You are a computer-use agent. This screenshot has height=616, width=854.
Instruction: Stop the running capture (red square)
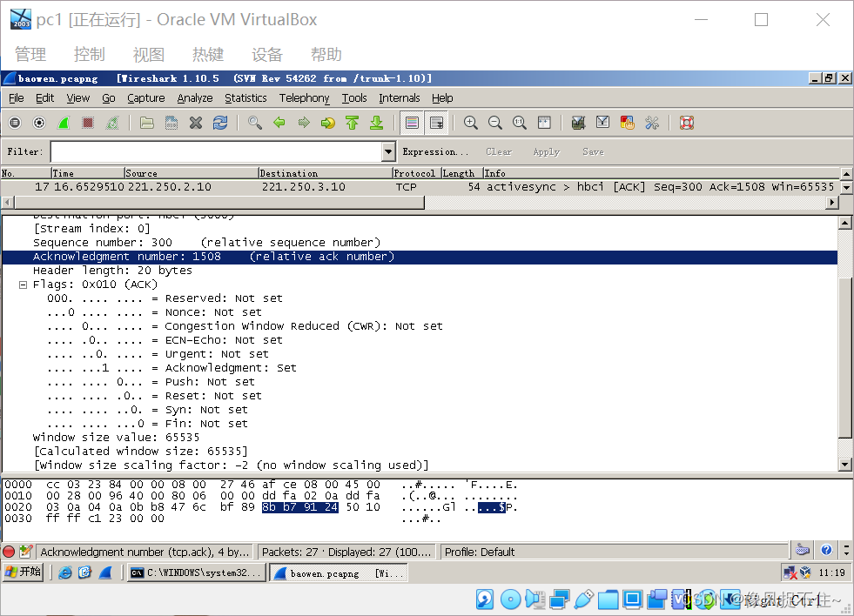pyautogui.click(x=88, y=123)
